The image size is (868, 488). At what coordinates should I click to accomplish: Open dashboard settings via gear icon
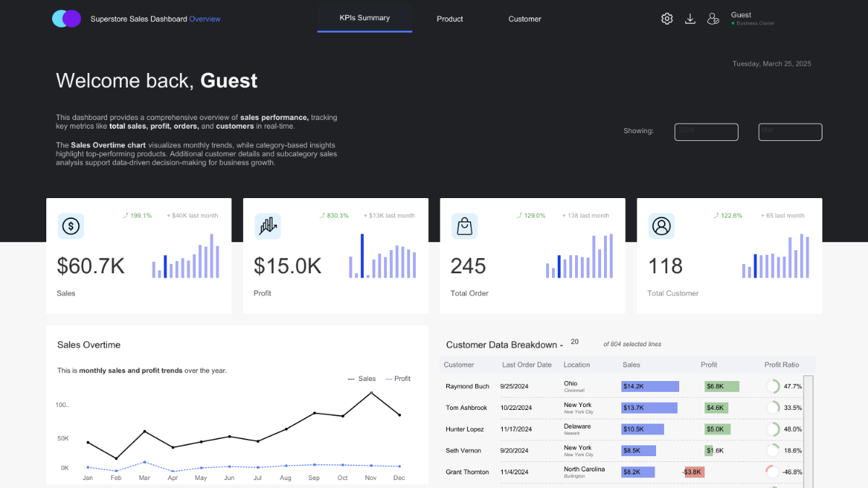tap(667, 19)
